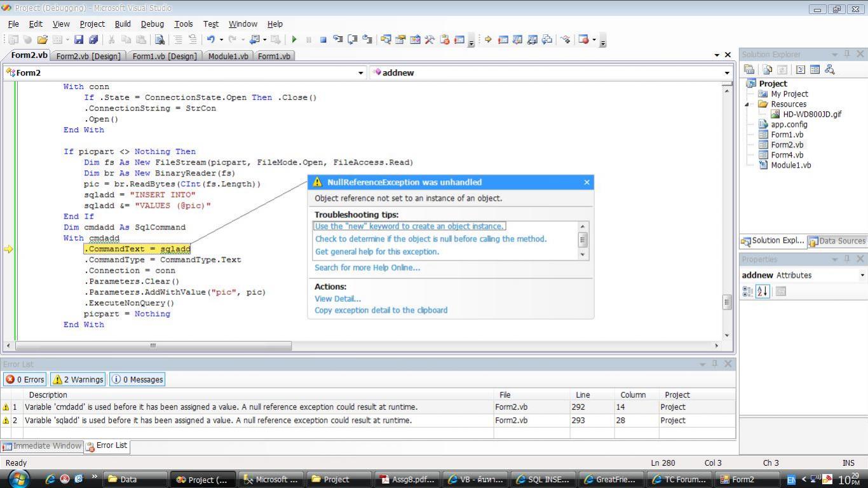Select the 'cmdadd' warning row in Error List
Viewport: 868px width, 488px height.
coord(368,407)
